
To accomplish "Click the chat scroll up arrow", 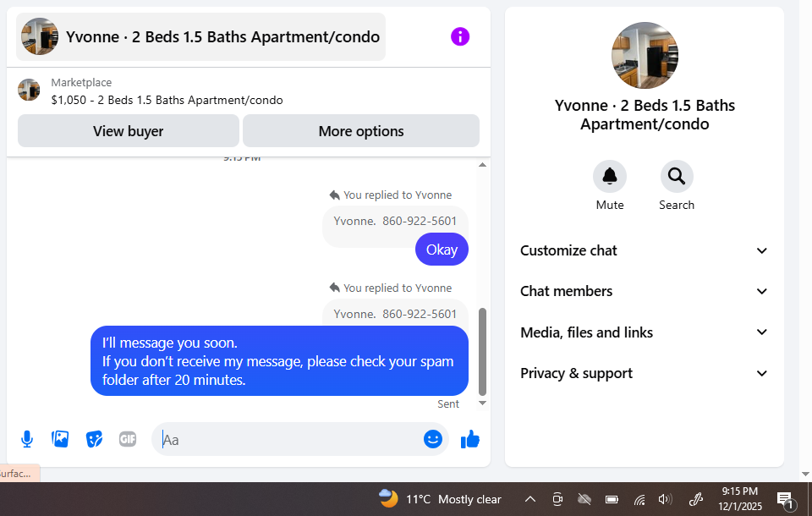I will click(x=482, y=165).
